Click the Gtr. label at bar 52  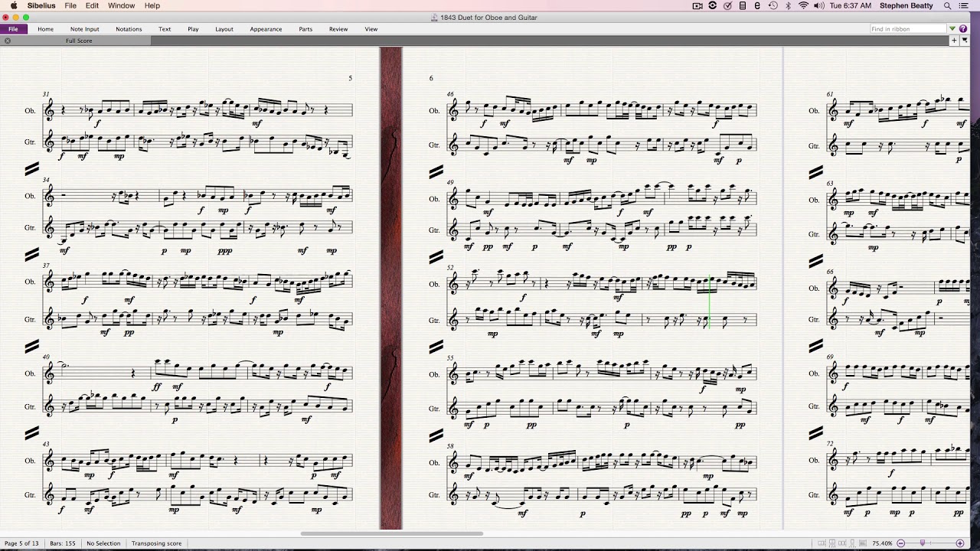pyautogui.click(x=434, y=321)
